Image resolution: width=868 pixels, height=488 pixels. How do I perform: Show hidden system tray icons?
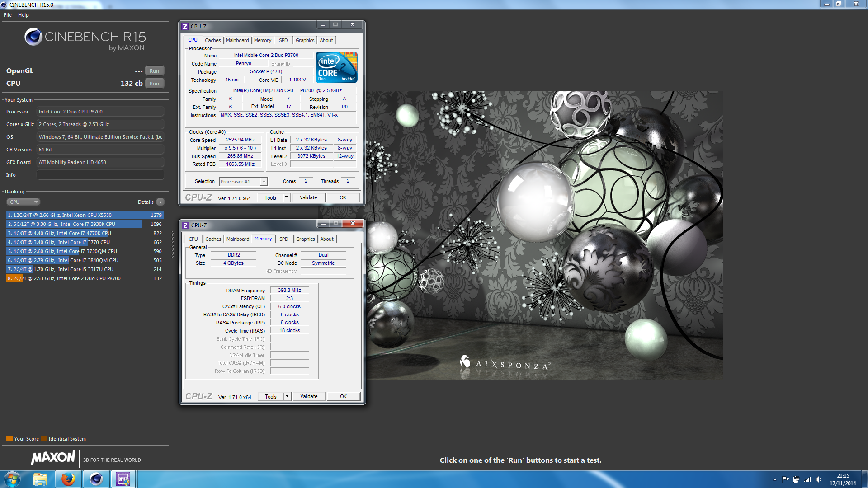pyautogui.click(x=774, y=479)
